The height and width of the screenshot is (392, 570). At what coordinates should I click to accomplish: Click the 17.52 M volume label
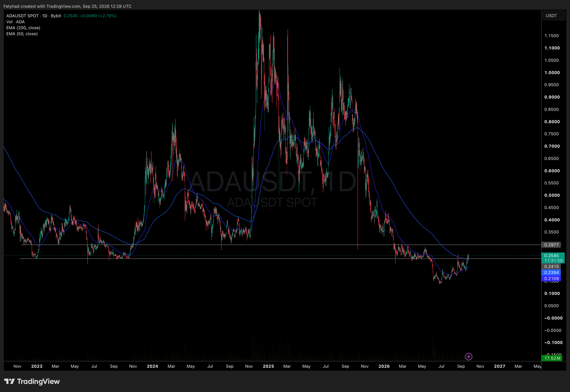tap(552, 358)
